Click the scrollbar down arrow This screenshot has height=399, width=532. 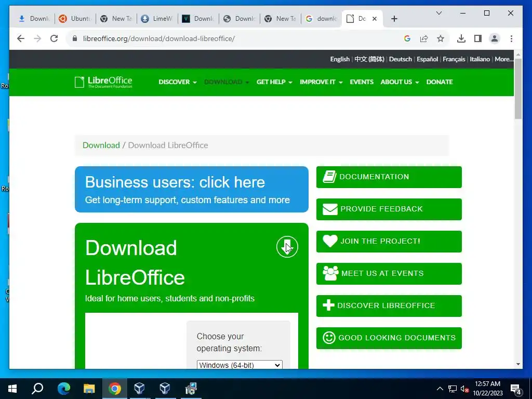[x=518, y=364]
